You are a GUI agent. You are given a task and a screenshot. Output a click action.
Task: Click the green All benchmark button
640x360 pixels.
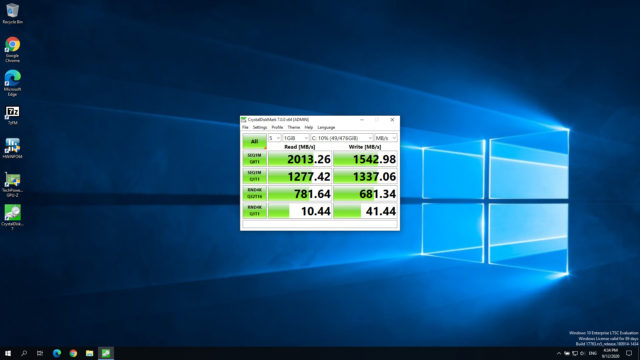254,141
